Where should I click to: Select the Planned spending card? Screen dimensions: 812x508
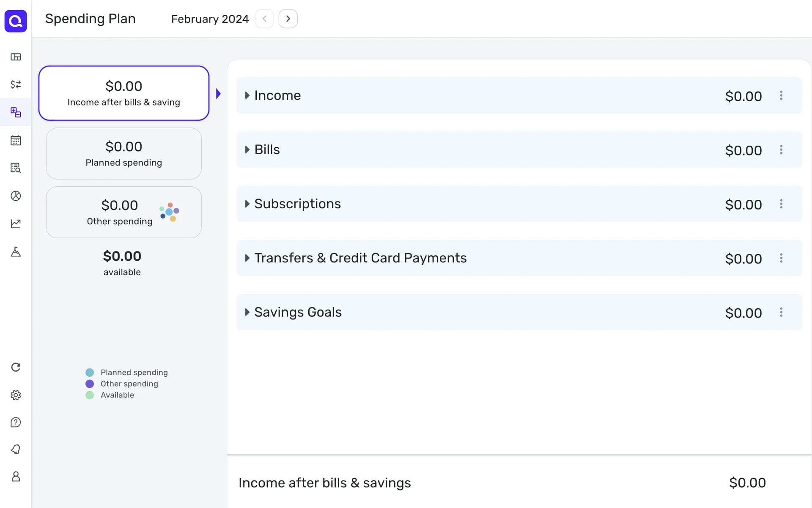123,154
